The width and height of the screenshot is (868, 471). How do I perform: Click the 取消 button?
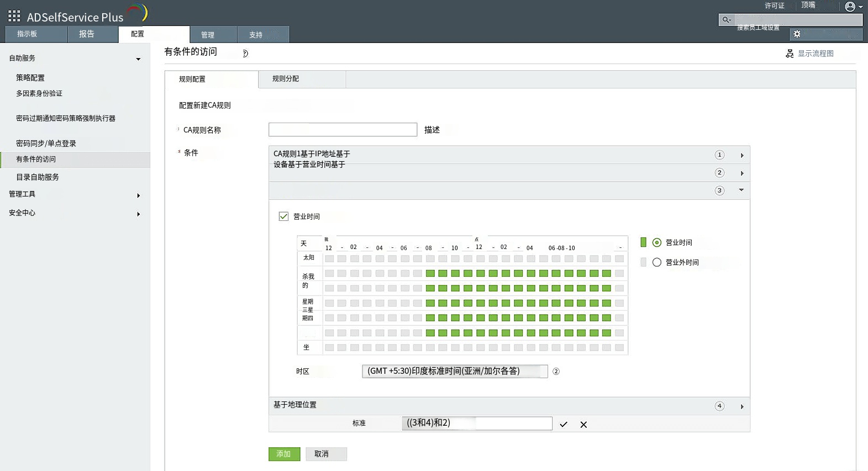pyautogui.click(x=322, y=454)
